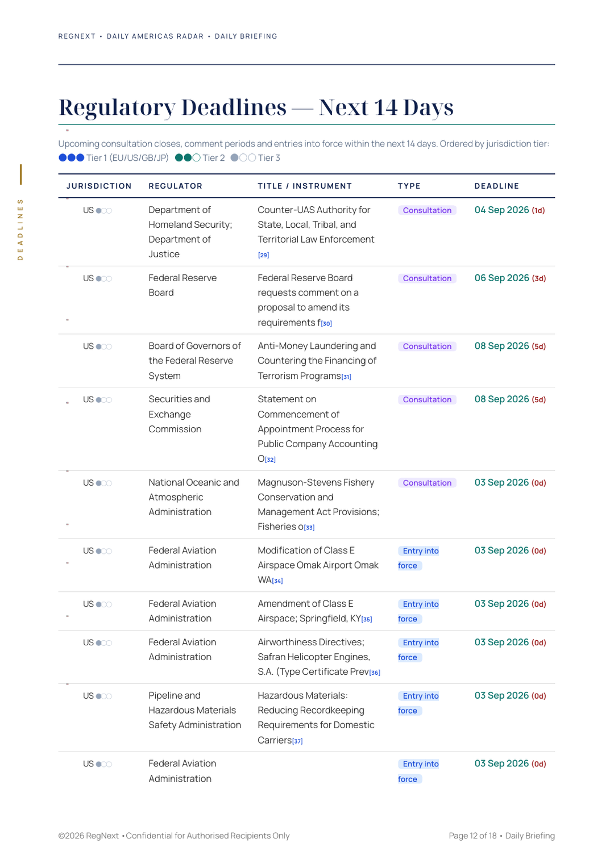This screenshot has width=614, height=868.
Task: Click the Federal Reserve Board regulator cell
Action: (182, 286)
